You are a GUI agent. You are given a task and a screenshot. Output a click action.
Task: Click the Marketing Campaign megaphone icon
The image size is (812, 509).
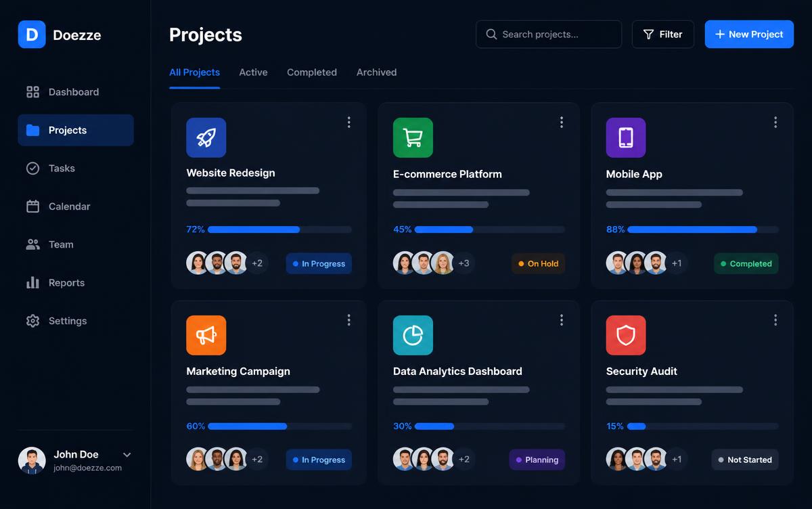206,336
